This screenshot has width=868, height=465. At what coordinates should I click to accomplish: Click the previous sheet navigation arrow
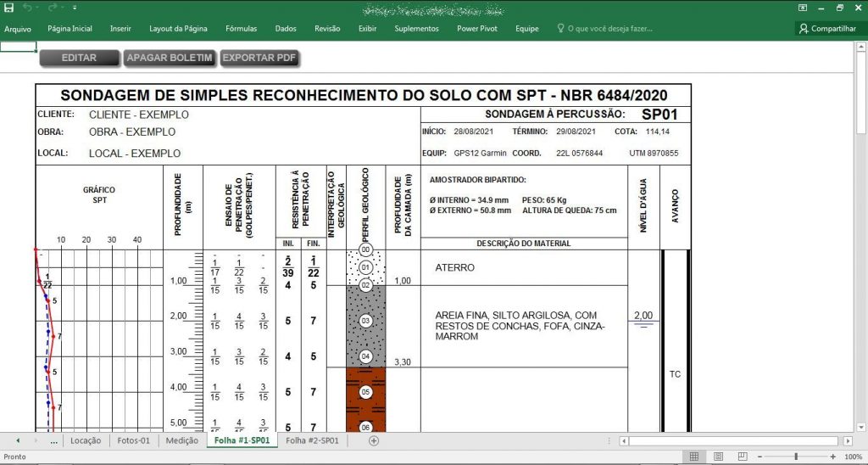click(18, 440)
